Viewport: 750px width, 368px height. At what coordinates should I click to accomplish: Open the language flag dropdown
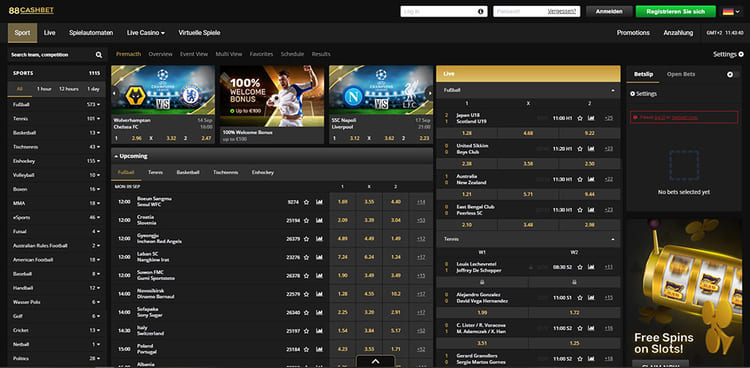click(x=731, y=11)
